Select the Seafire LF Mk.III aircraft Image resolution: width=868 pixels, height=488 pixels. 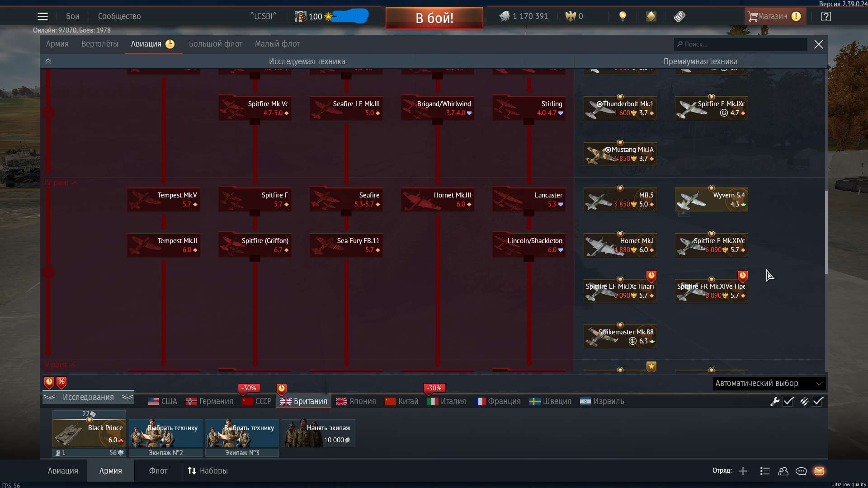click(346, 108)
